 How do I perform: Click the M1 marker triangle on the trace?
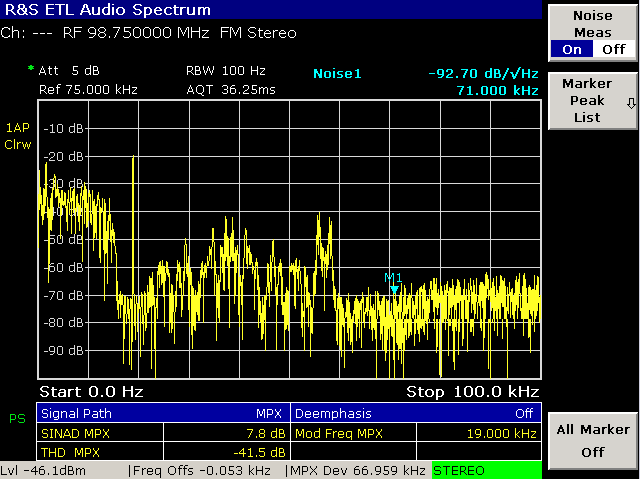coord(394,290)
